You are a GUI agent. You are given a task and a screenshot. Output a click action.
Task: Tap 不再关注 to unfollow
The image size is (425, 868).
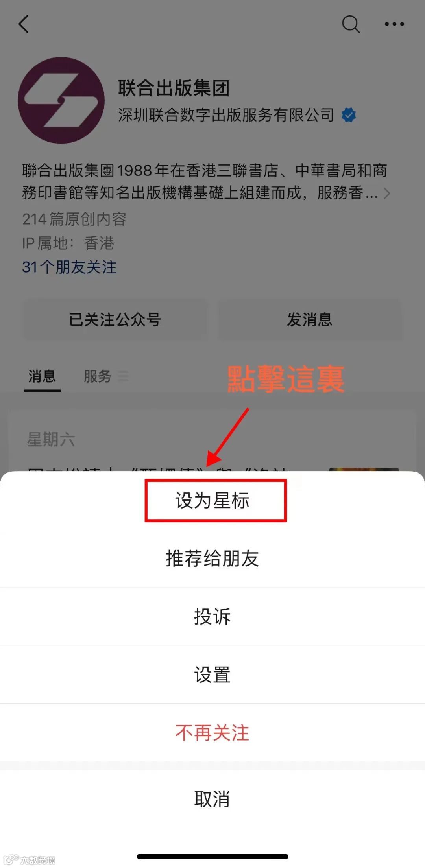click(213, 733)
